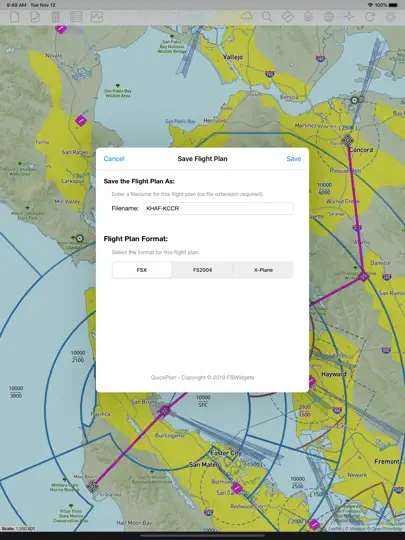Click the four-point star icon
This screenshot has width=405, height=540.
coord(349,17)
